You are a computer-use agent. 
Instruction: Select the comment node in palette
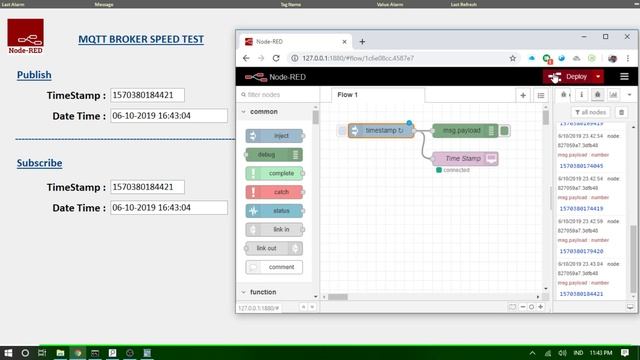pyautogui.click(x=274, y=267)
